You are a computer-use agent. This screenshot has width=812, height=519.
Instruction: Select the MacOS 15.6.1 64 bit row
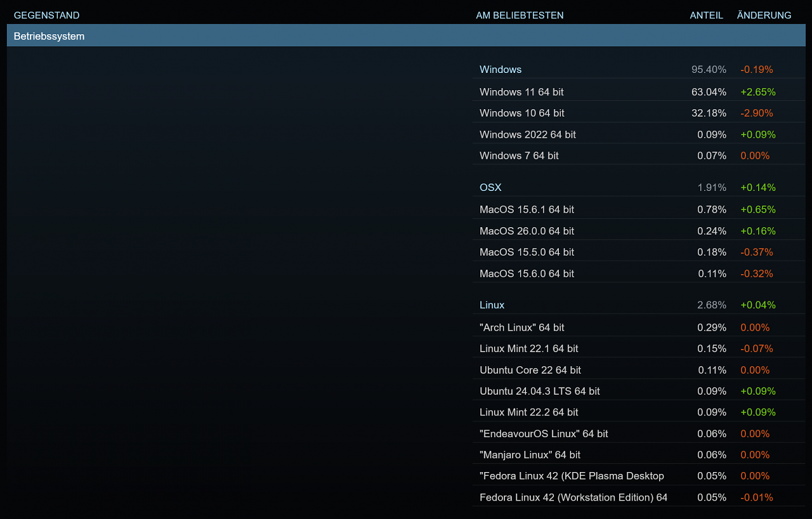click(x=639, y=209)
